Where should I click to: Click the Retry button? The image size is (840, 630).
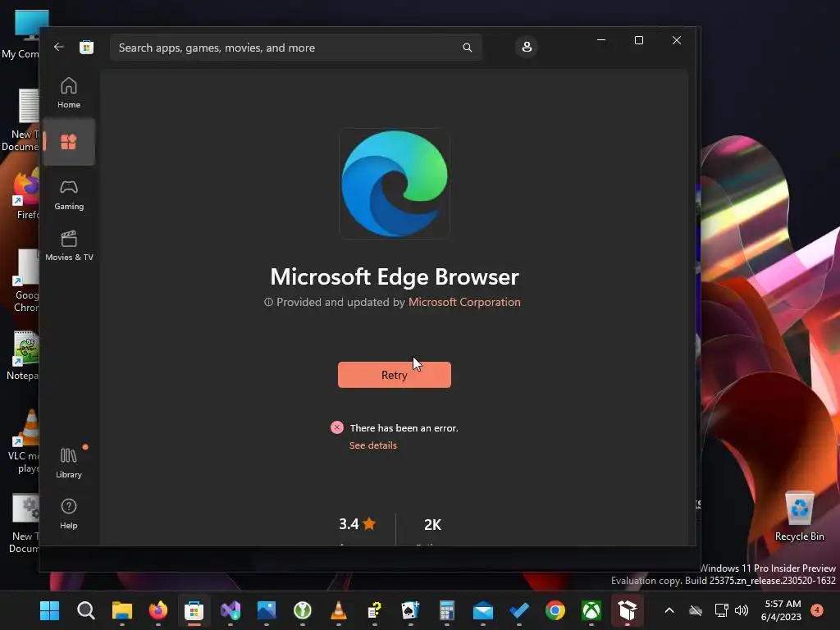(395, 375)
